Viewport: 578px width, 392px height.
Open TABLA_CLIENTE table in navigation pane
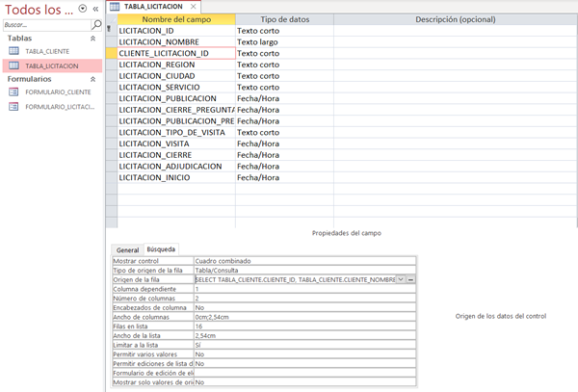point(48,52)
